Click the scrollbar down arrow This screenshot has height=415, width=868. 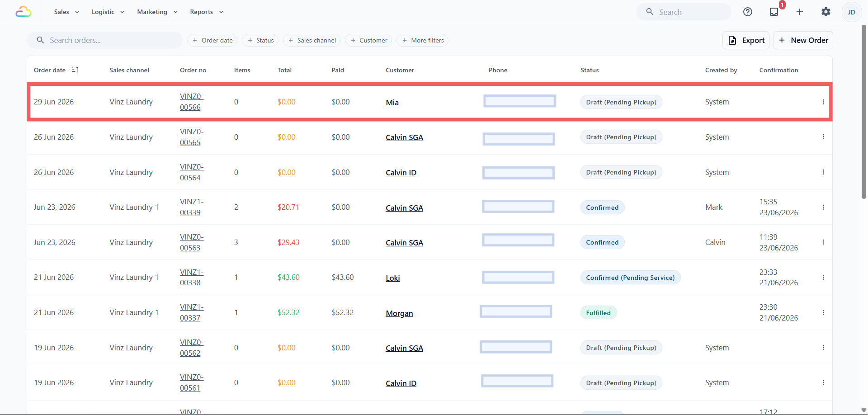tap(864, 410)
